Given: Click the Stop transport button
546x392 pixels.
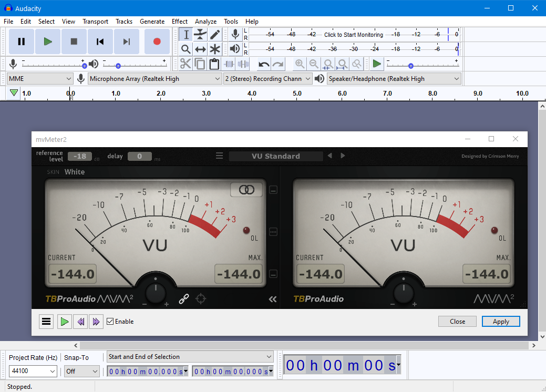Looking at the screenshot, I should (74, 42).
